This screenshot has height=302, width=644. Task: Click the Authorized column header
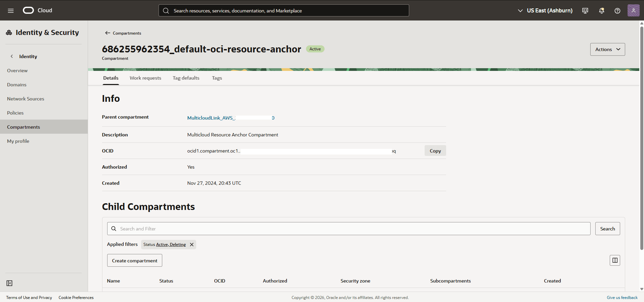click(x=275, y=281)
